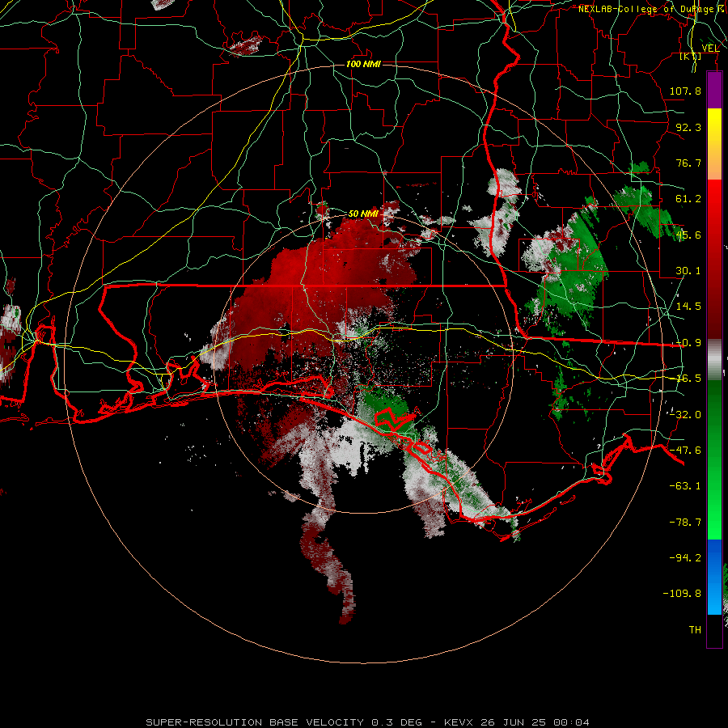Click the -63.1 legend value
728x728 pixels.
click(x=685, y=486)
